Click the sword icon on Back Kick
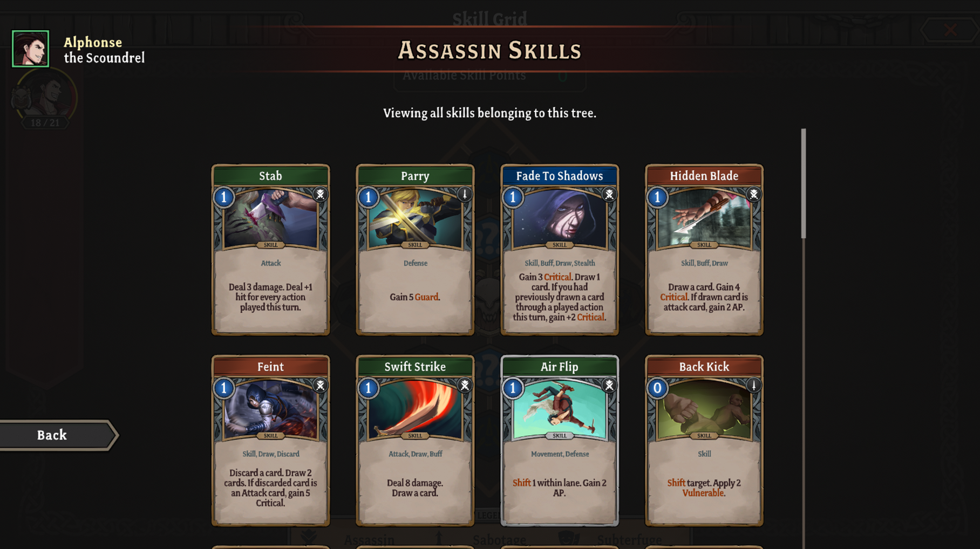Screen dimensions: 980x549 point(754,385)
